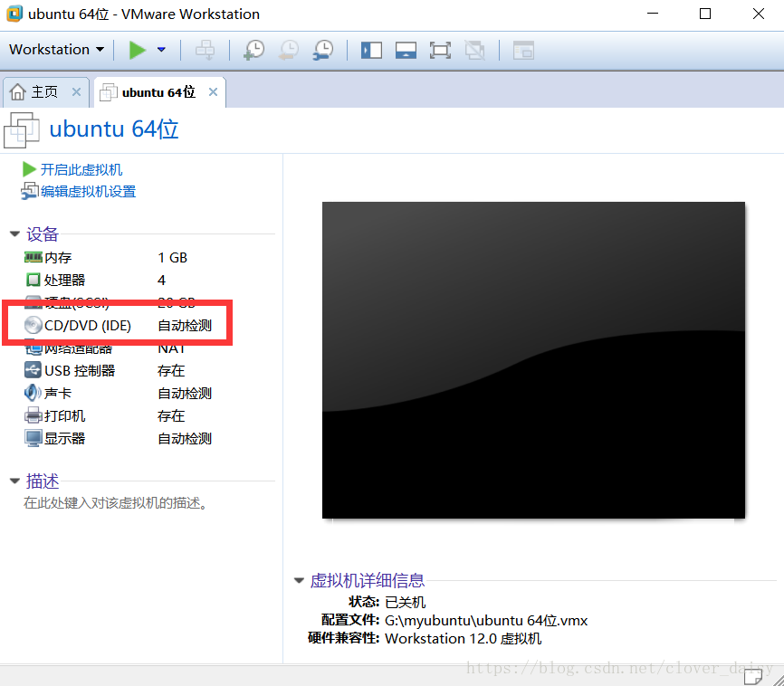
Task: Toggle the library sidebar view icon
Action: (x=371, y=50)
